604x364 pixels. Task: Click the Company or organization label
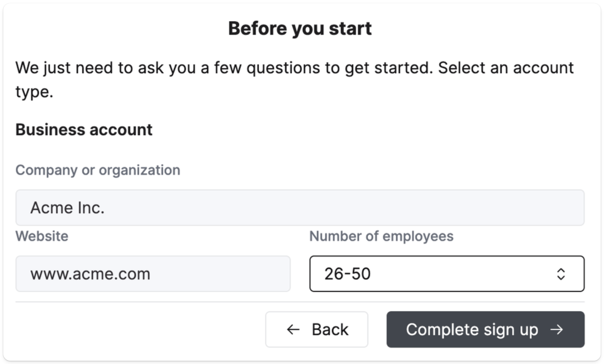(x=98, y=170)
